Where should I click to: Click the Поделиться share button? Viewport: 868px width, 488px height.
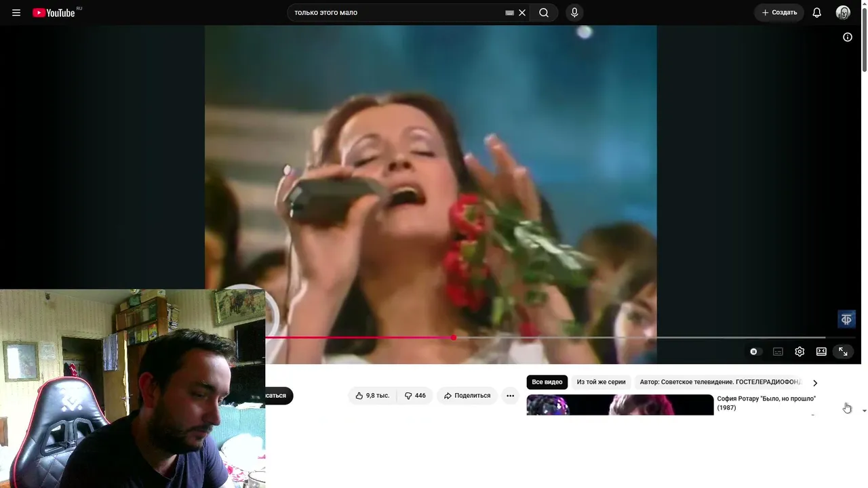pyautogui.click(x=467, y=396)
